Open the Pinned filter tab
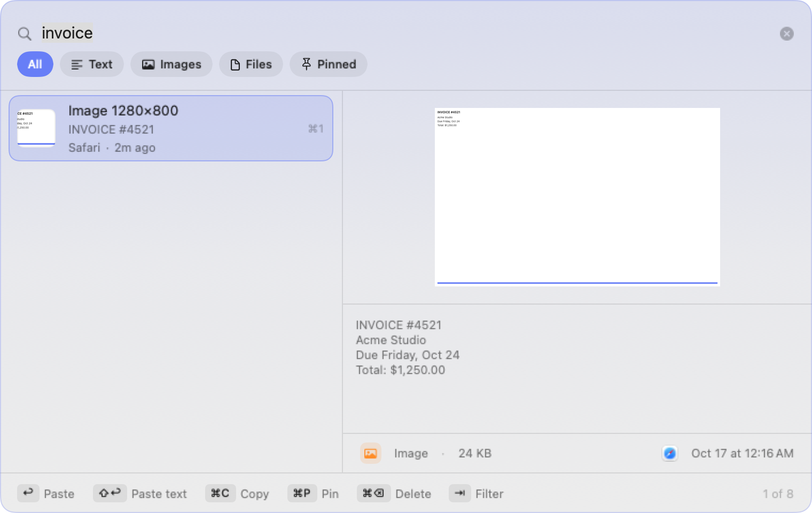 pyautogui.click(x=329, y=64)
